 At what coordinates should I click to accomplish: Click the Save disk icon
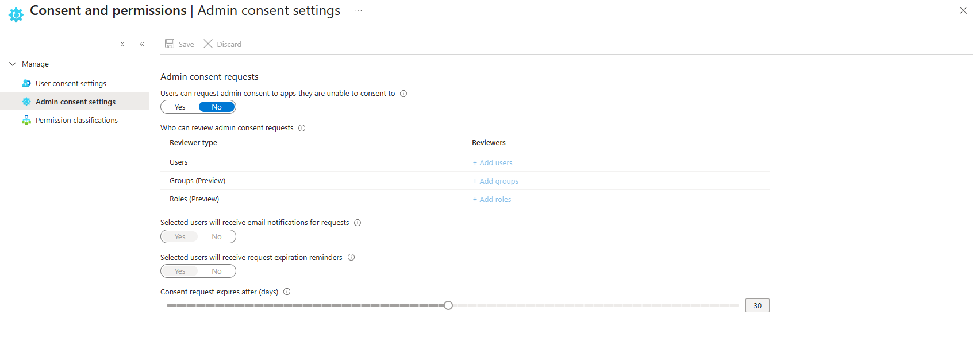[170, 44]
